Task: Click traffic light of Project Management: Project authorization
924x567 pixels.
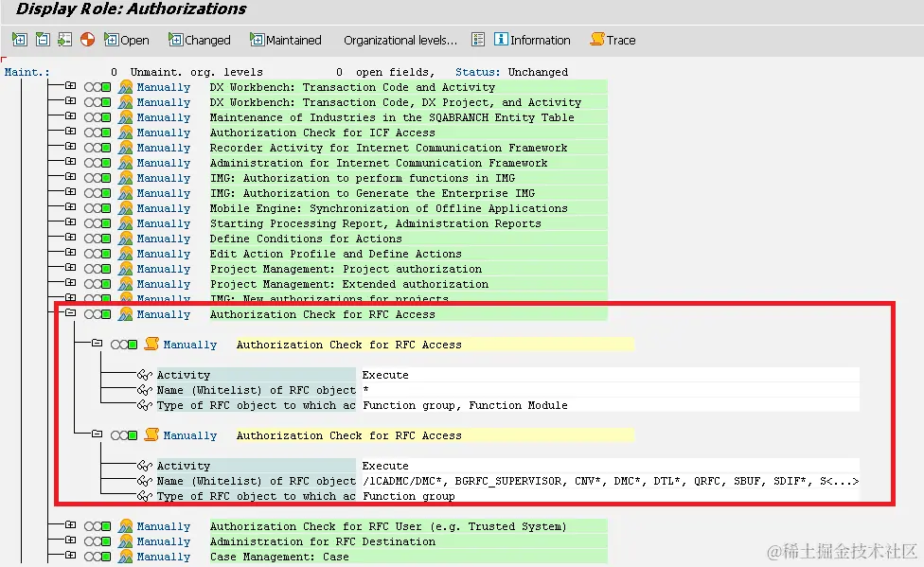Action: [98, 270]
